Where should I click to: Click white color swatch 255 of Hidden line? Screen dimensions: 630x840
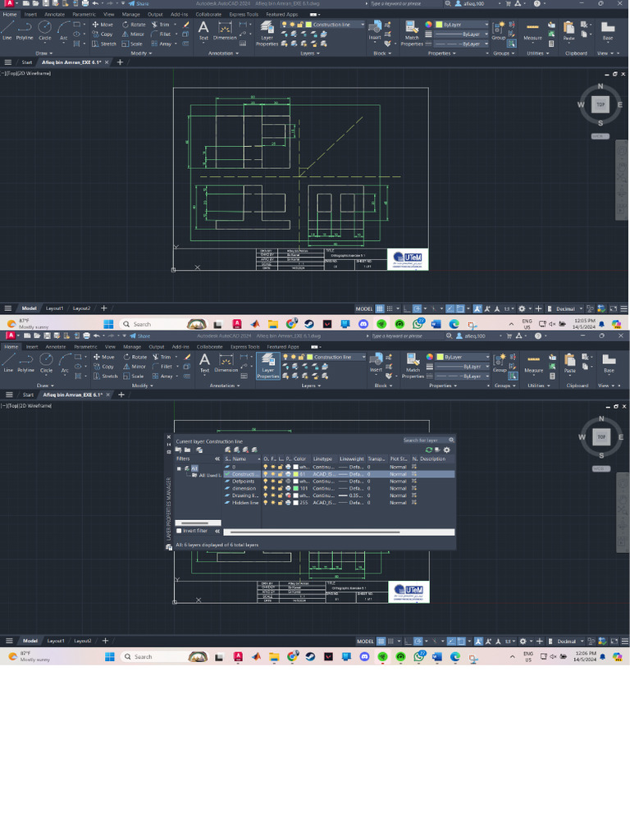(x=295, y=503)
